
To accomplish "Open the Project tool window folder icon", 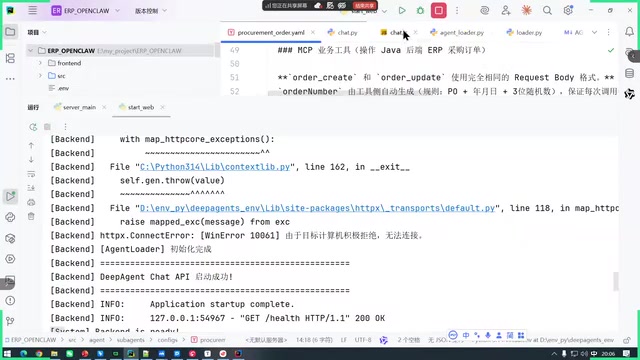I will (x=10, y=32).
